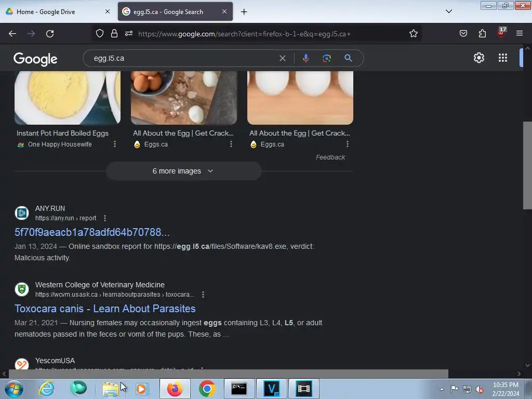Screen dimensions: 532x399
Task: Open the Firefox extensions menu
Action: point(482,33)
